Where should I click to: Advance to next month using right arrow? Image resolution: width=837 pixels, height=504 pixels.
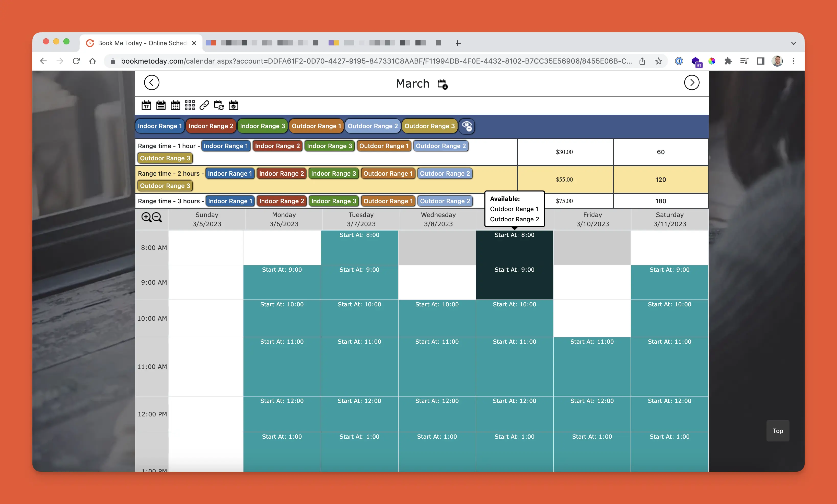click(x=692, y=82)
